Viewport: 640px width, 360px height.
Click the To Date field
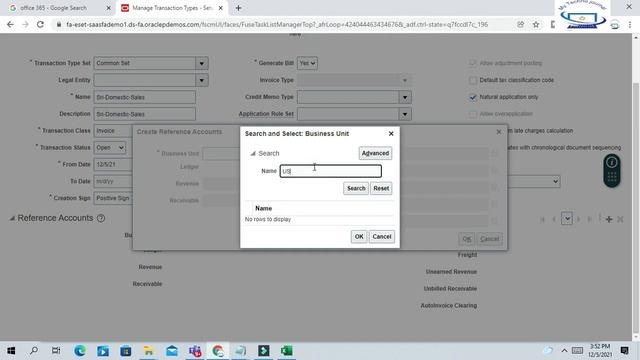point(113,181)
